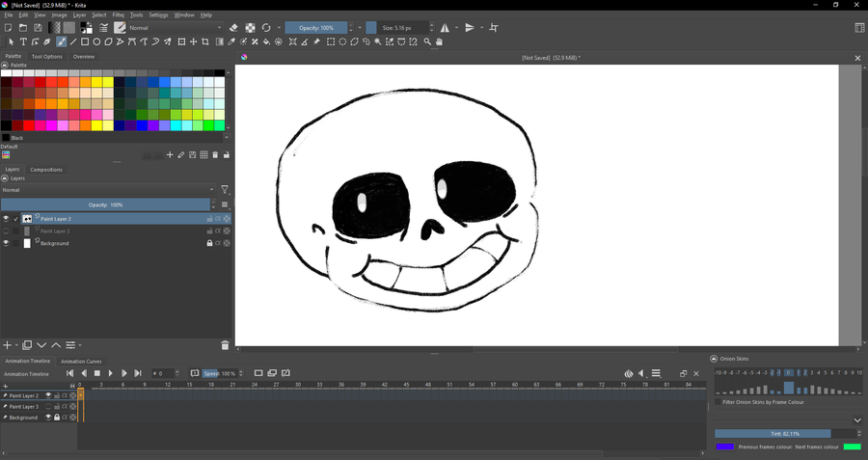Hide the Background layer in Layers panel
The image size is (868, 460).
6,243
